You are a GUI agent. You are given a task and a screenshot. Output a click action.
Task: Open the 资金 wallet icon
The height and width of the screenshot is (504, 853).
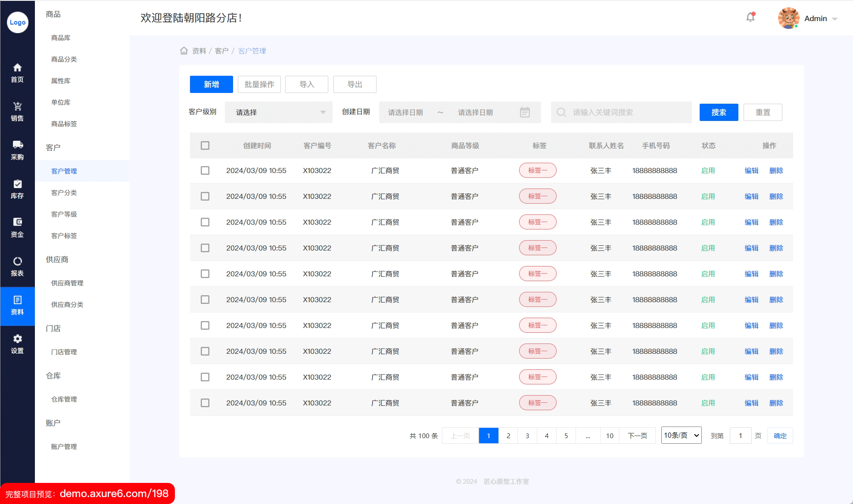17,222
